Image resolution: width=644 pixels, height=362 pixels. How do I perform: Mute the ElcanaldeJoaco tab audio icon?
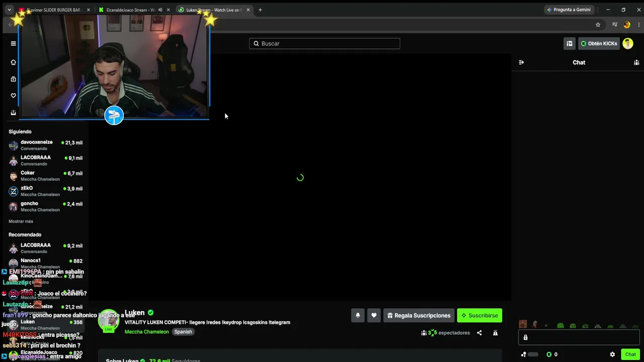(160, 10)
